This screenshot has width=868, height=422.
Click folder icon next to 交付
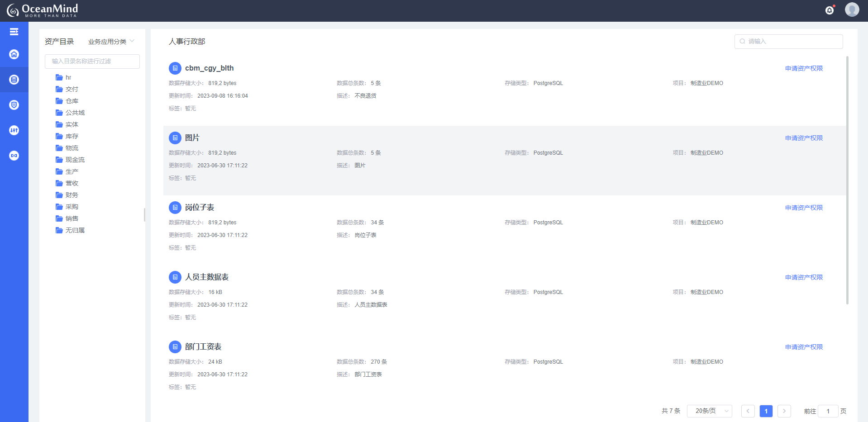(59, 89)
